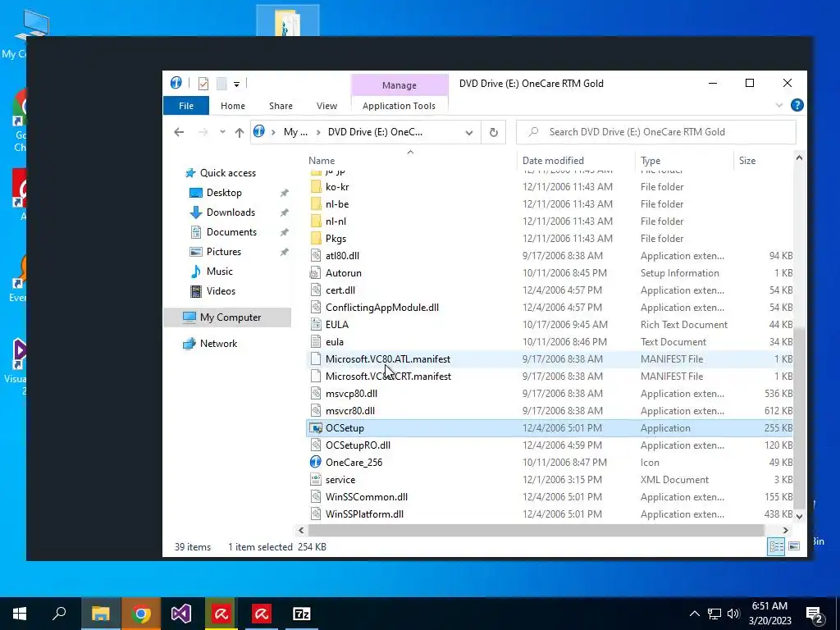Viewport: 840px width, 630px height.
Task: Open Downloads in navigation pane
Action: (231, 212)
